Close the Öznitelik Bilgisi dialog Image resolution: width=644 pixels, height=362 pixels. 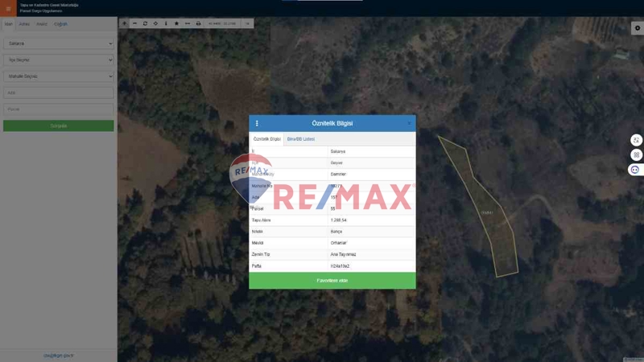409,123
